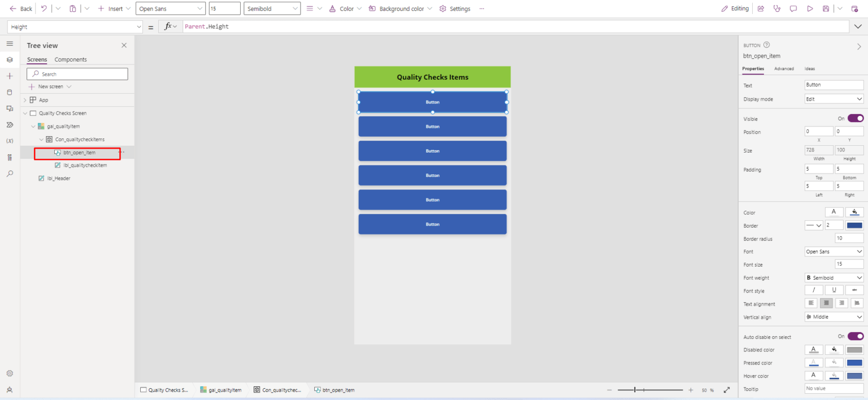Collapse the Con_qualitycheckitems tree node
The width and height of the screenshot is (868, 400).
pos(41,139)
